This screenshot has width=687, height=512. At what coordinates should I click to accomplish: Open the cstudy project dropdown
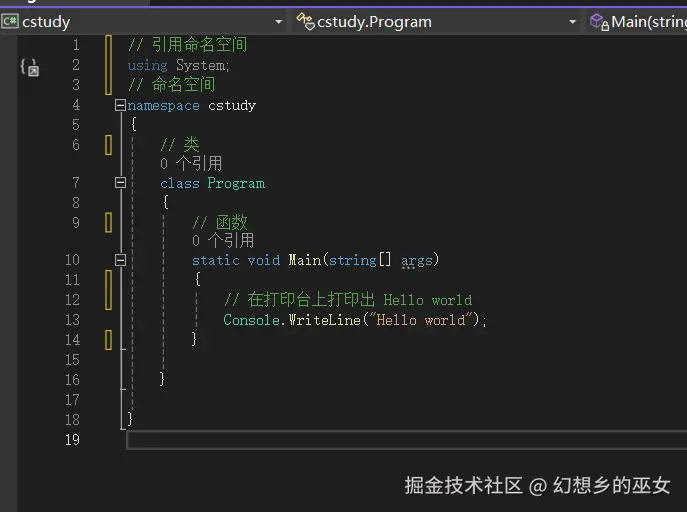pos(143,21)
